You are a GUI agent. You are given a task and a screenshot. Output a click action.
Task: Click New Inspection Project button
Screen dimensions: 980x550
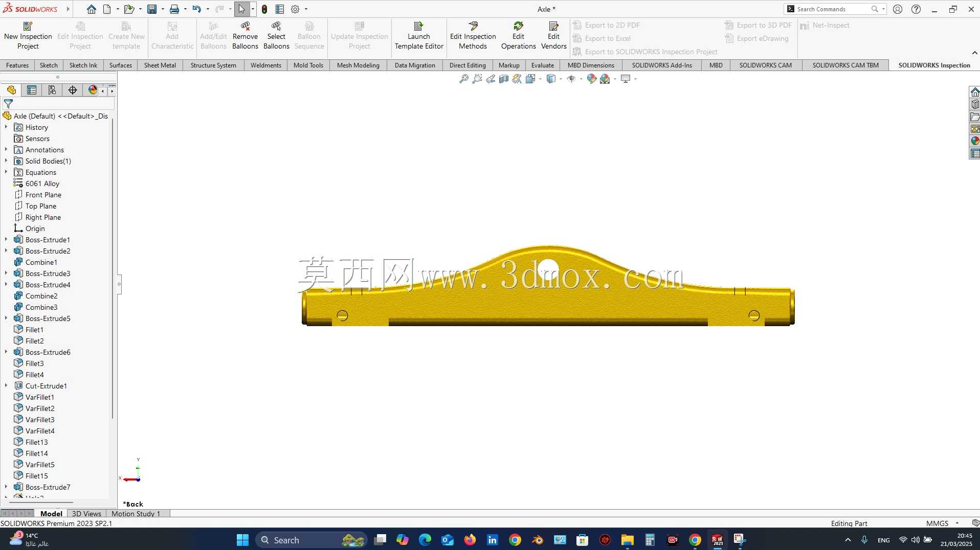coord(28,35)
